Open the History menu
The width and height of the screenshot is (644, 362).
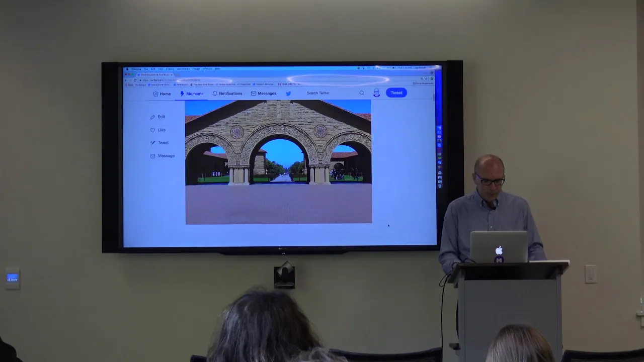[170, 69]
